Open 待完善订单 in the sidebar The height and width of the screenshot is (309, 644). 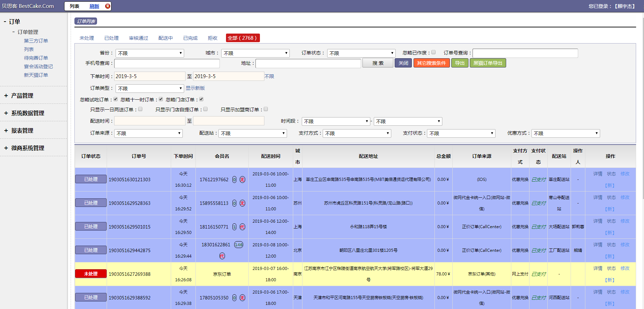(36, 58)
